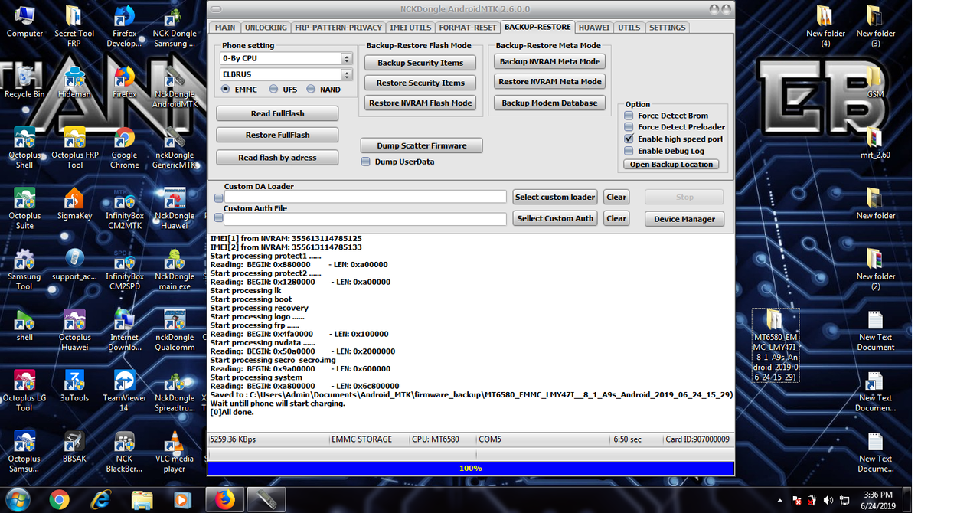The width and height of the screenshot is (980, 513).
Task: Uncheck Enable high speed port
Action: point(629,139)
